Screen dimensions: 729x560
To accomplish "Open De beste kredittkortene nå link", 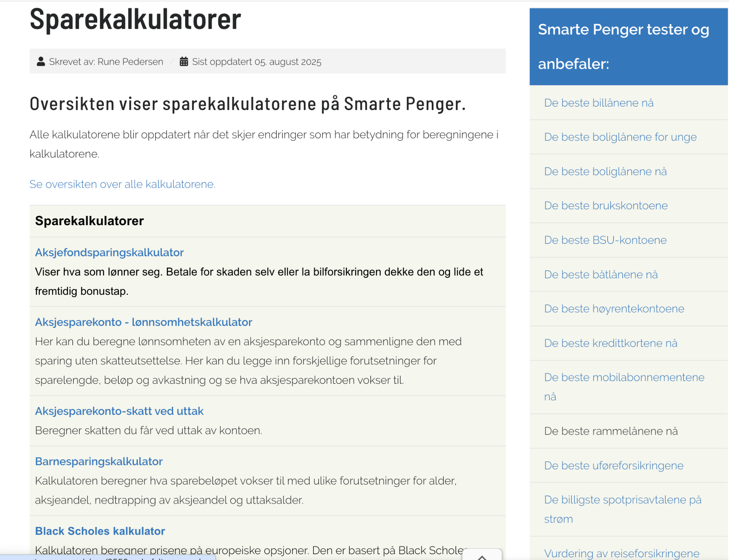I will pyautogui.click(x=611, y=343).
